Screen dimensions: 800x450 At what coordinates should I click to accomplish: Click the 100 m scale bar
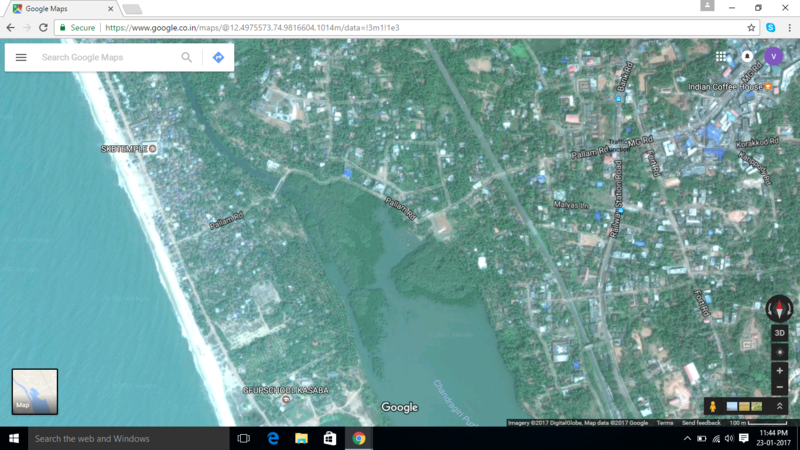(x=758, y=423)
